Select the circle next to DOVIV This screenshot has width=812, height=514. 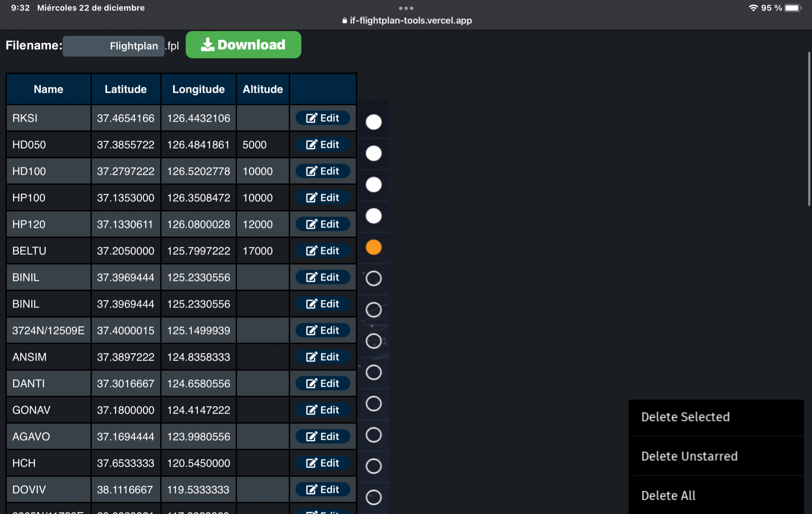pos(373,497)
